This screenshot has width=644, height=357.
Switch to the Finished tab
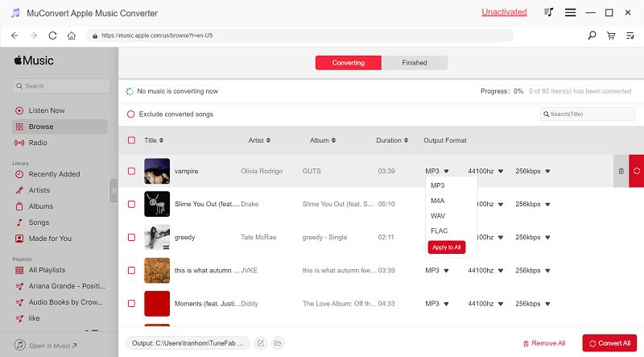pyautogui.click(x=414, y=63)
